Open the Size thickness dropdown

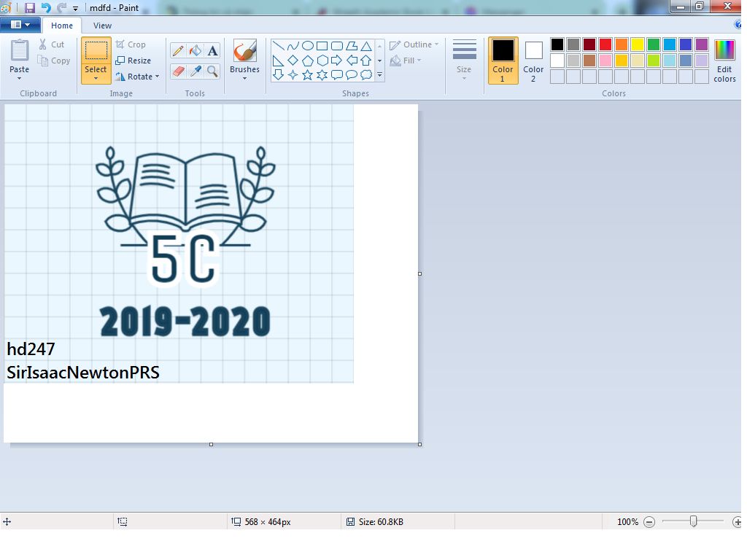(464, 61)
